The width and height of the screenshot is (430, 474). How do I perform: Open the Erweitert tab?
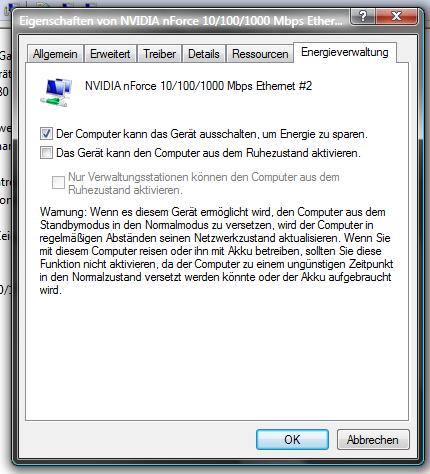(110, 54)
